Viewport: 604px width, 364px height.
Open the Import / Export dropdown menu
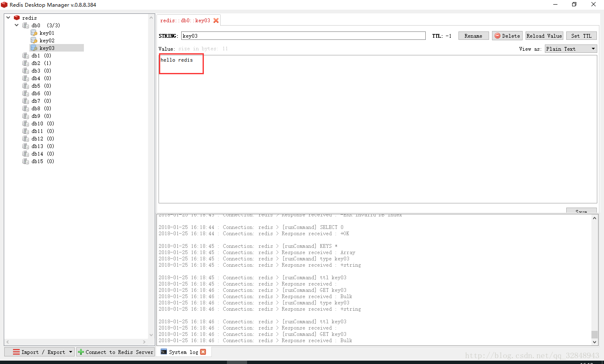[40, 352]
